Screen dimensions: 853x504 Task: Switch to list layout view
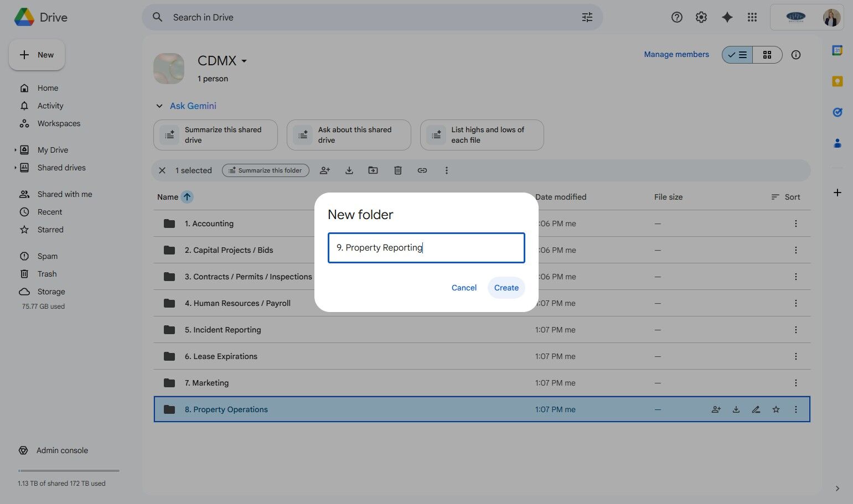pyautogui.click(x=737, y=55)
